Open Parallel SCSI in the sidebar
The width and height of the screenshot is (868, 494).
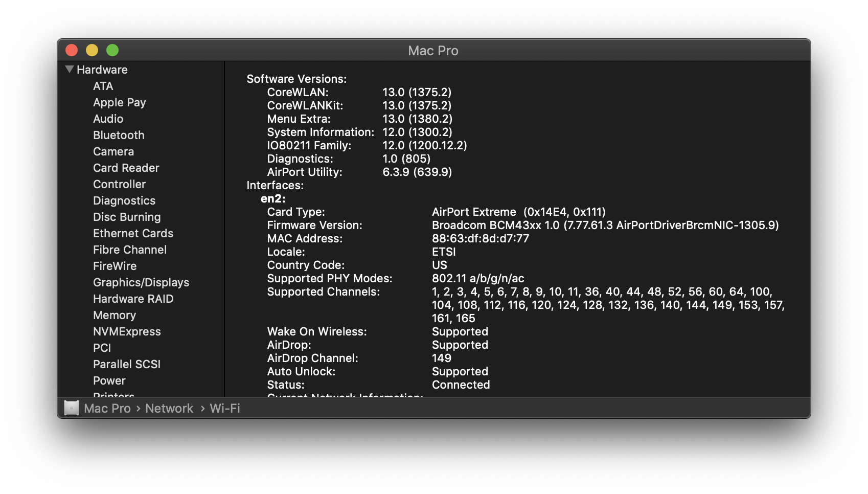coord(127,364)
